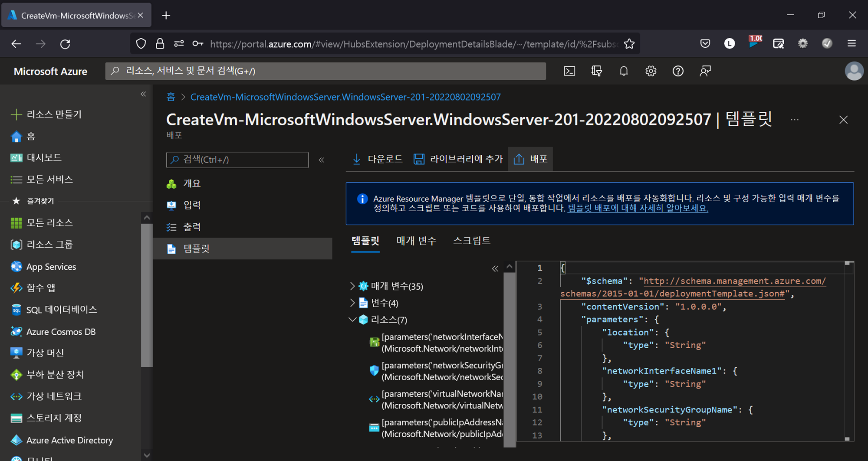Click the CreateVm deployment breadcrumb link
The height and width of the screenshot is (461, 868).
pos(345,97)
